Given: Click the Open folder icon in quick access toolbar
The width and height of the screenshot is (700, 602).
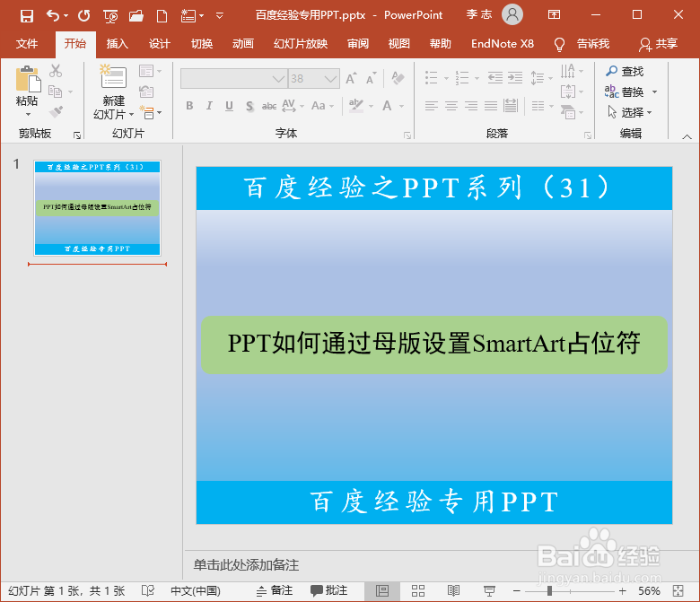Looking at the screenshot, I should coord(136,16).
